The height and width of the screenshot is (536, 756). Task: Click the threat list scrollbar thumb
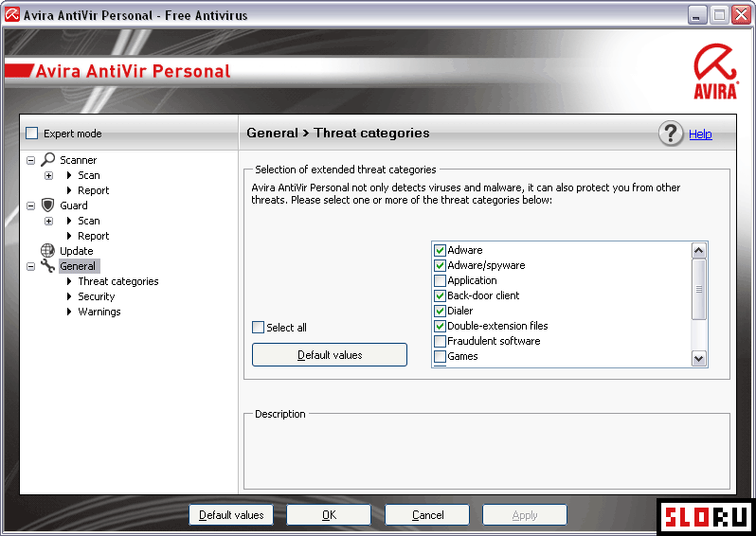coord(698,289)
